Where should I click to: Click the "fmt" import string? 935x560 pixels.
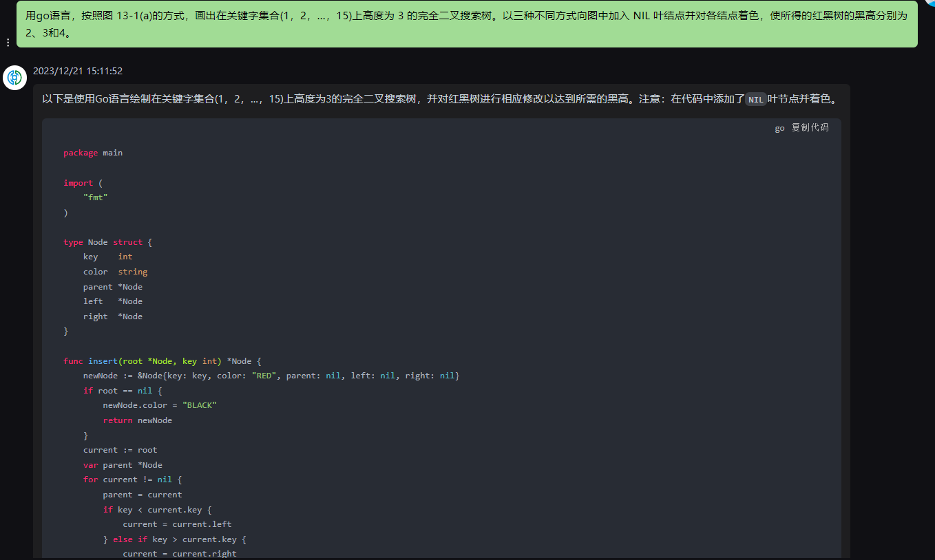tap(96, 197)
